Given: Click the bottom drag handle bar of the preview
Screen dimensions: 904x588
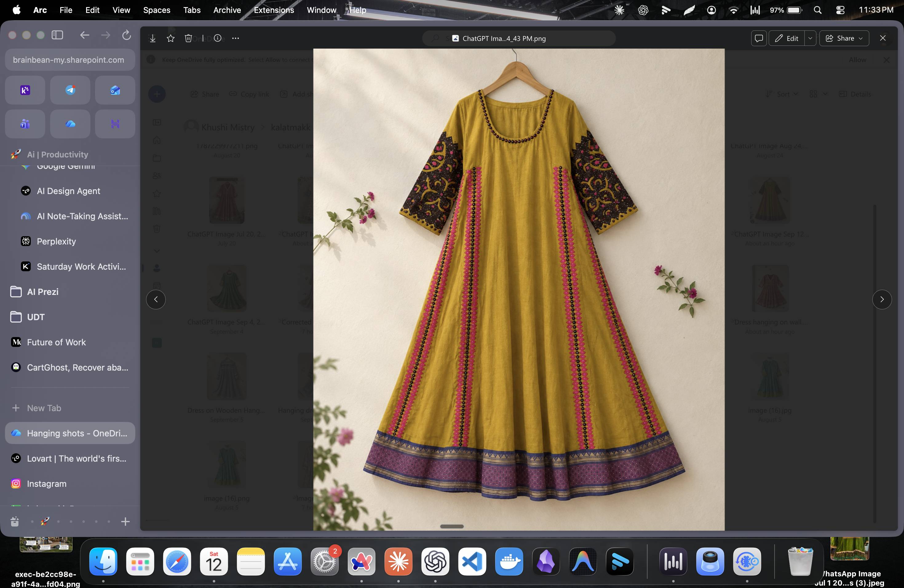Looking at the screenshot, I should 452,526.
